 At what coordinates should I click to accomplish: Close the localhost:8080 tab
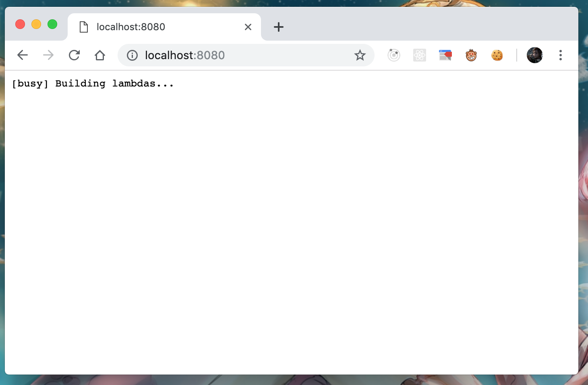(x=248, y=27)
